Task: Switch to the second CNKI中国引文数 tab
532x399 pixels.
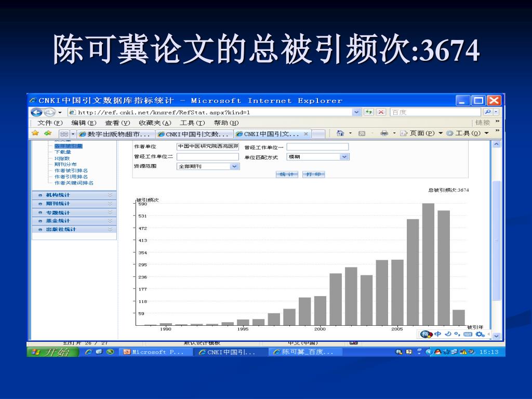Action: (194, 134)
